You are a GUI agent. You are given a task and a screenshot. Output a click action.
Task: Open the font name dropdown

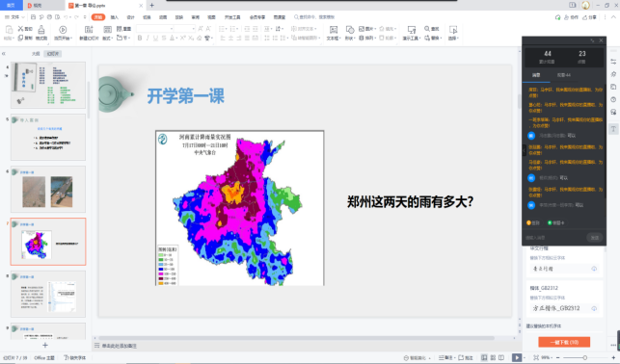pyautogui.click(x=154, y=29)
